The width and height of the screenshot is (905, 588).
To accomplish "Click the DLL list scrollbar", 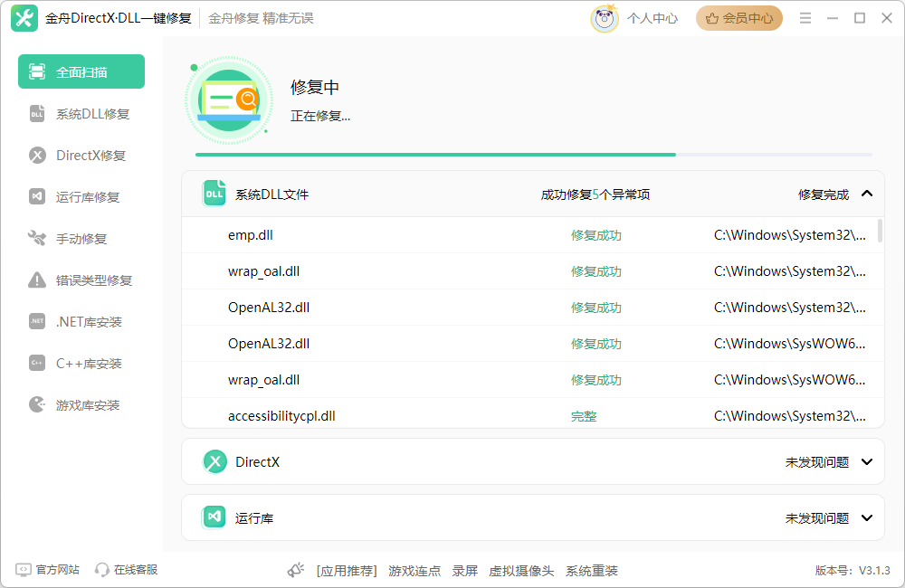I will pyautogui.click(x=880, y=231).
